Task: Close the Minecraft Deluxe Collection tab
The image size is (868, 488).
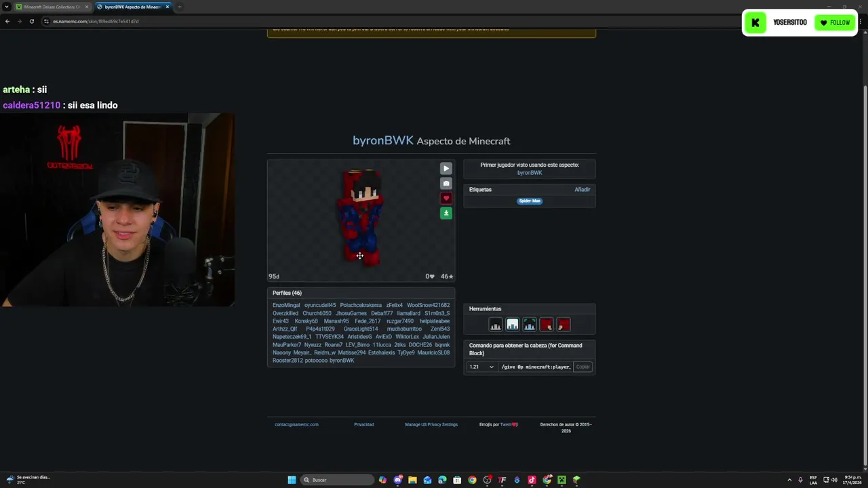Action: (87, 7)
